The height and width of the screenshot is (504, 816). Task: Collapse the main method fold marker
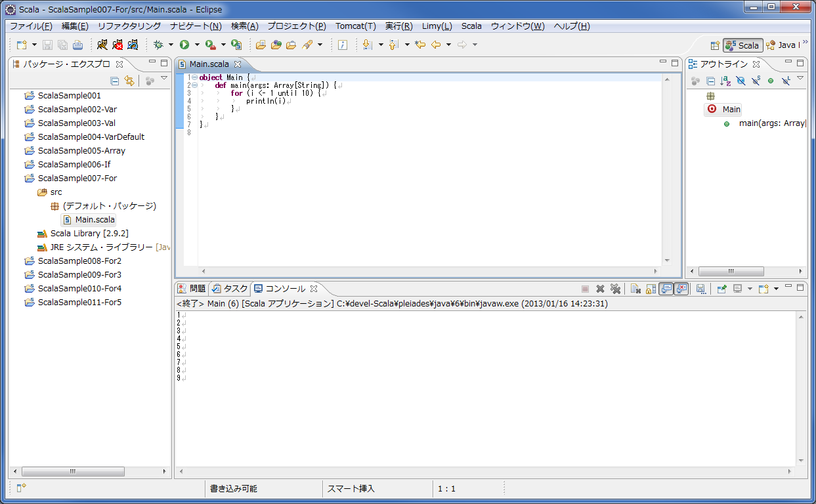tap(195, 85)
